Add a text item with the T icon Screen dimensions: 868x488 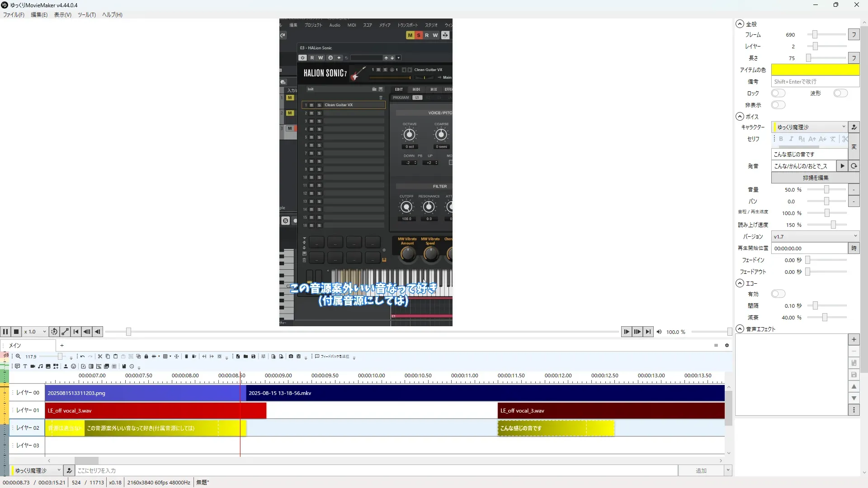pyautogui.click(x=25, y=366)
